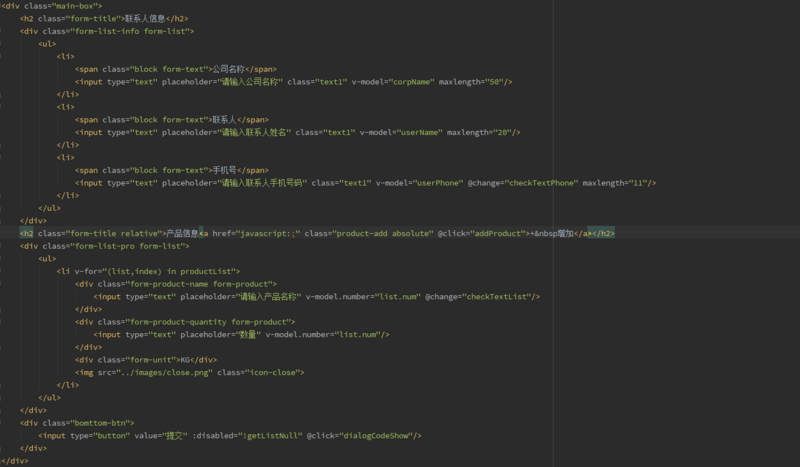Click the "form-product-quantity form-product" class value

pyautogui.click(x=206, y=322)
